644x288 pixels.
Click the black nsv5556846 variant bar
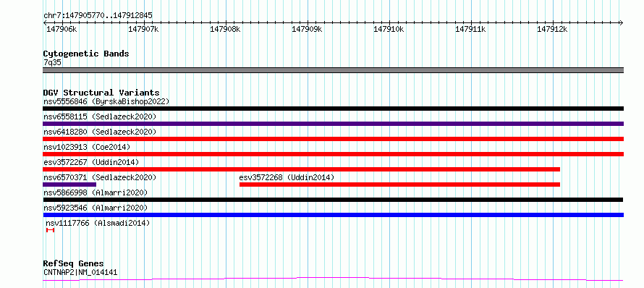click(333, 109)
